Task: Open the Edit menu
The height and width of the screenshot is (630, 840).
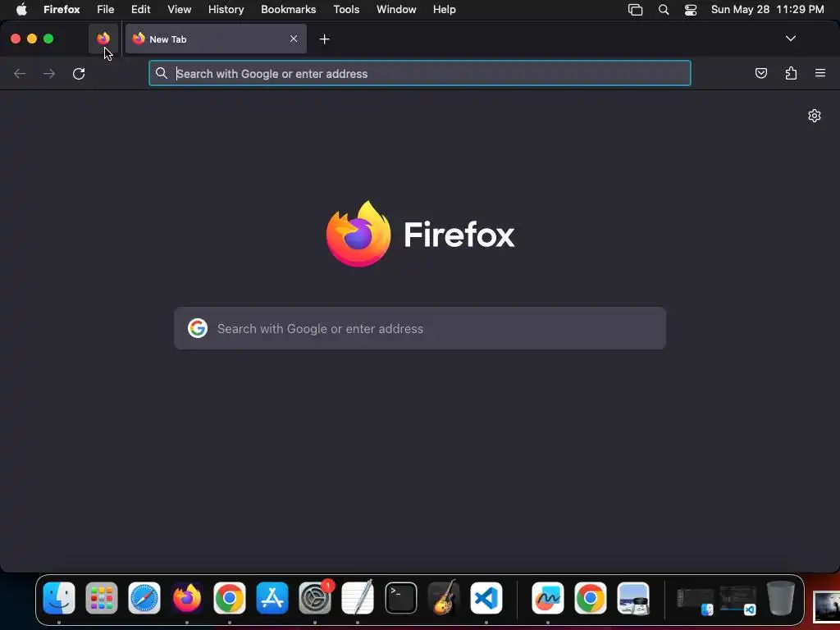Action: click(141, 10)
